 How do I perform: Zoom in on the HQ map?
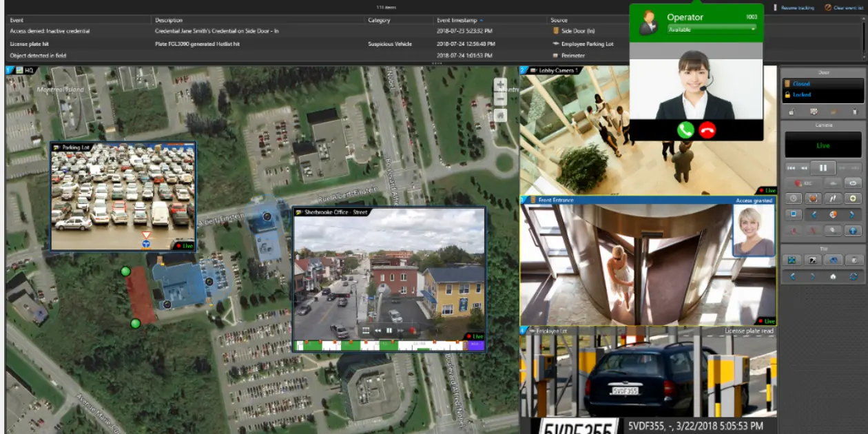click(501, 85)
